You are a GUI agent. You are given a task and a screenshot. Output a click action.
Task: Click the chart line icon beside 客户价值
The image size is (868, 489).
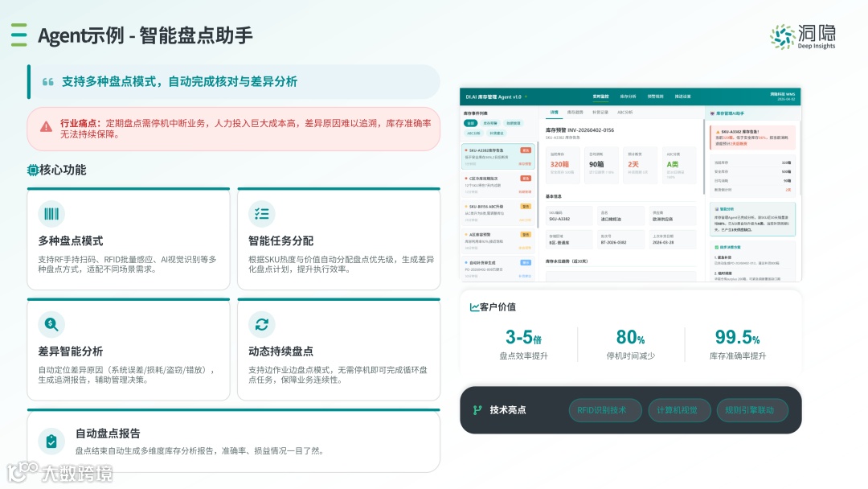coord(474,306)
